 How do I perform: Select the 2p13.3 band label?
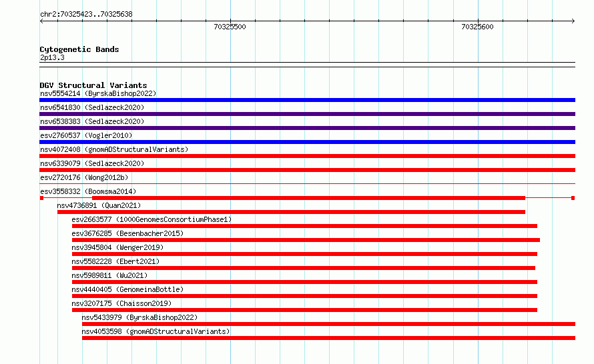(52, 57)
